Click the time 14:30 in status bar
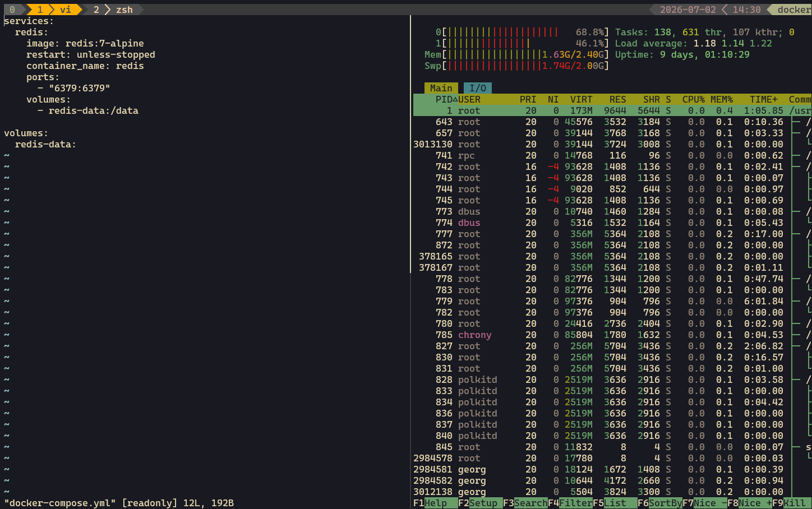 [x=746, y=10]
